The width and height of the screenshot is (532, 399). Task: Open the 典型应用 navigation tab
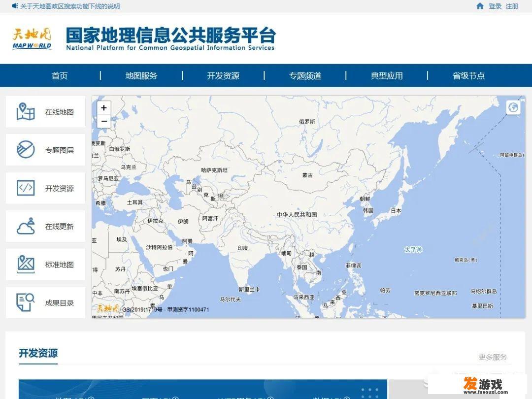(387, 75)
